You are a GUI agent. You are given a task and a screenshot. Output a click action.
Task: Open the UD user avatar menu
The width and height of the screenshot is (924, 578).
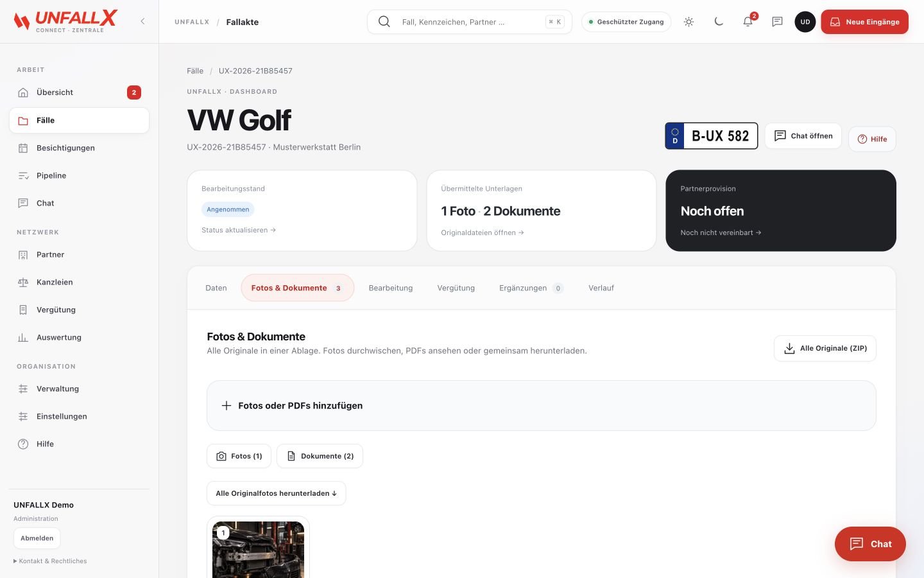[805, 22]
